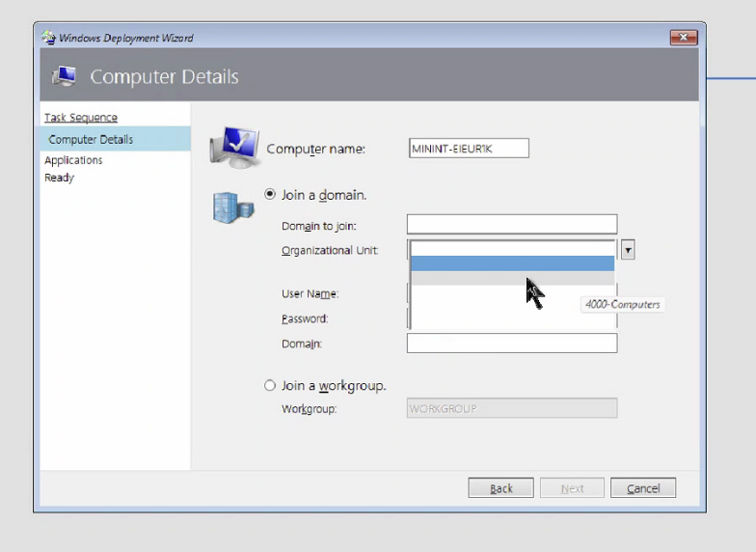This screenshot has width=756, height=552.
Task: Click the Computer name input field
Action: click(469, 149)
